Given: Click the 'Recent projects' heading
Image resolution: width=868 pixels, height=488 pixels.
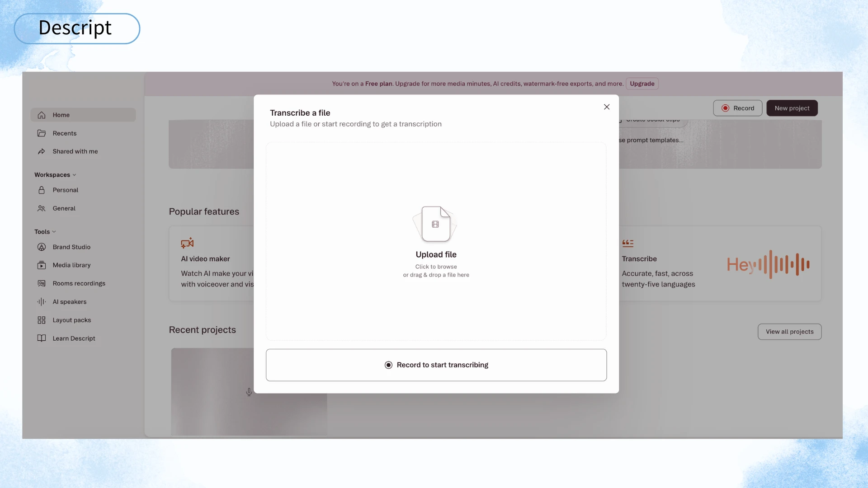Looking at the screenshot, I should point(203,330).
